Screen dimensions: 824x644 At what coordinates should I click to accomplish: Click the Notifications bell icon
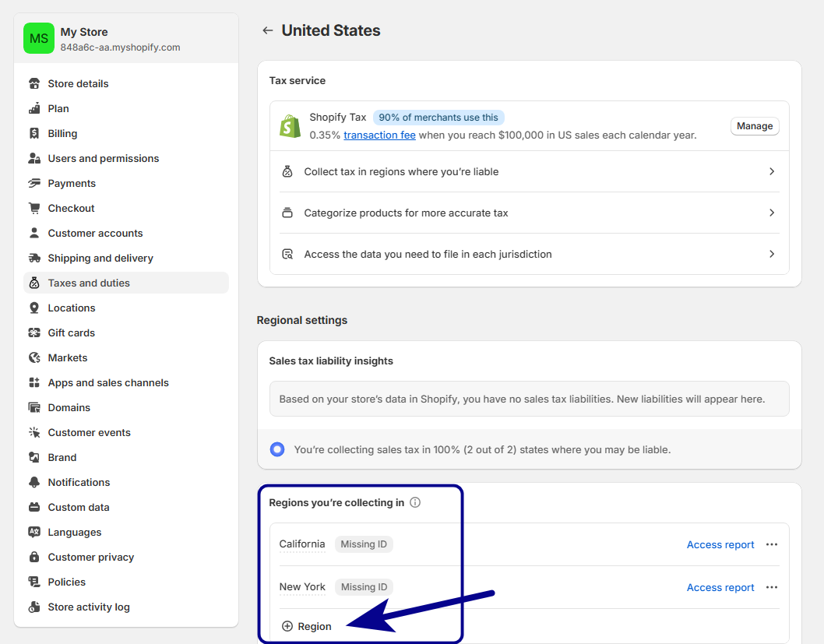[34, 482]
